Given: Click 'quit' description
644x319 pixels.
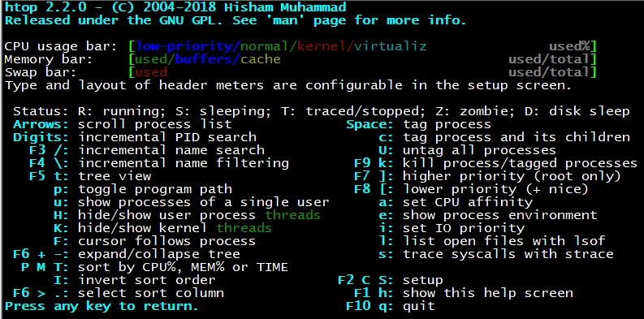Looking at the screenshot, I should [x=419, y=306].
